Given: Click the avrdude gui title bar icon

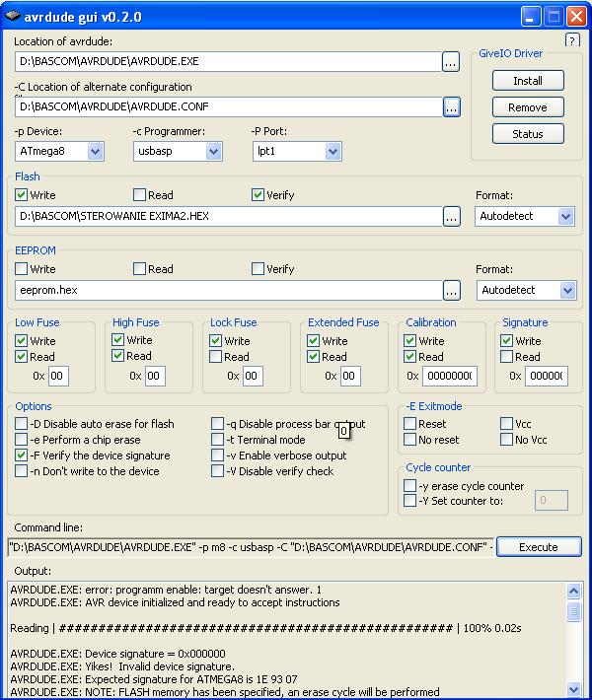Looking at the screenshot, I should 13,15.
